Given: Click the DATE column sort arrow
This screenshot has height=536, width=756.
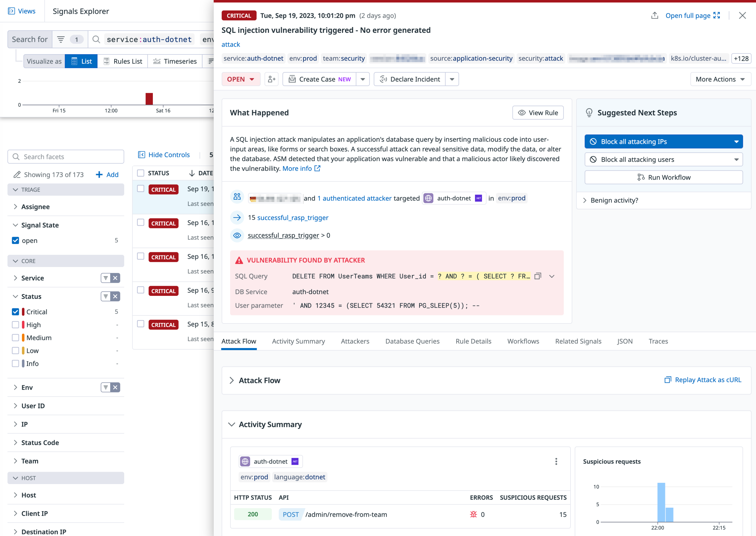Looking at the screenshot, I should [192, 173].
